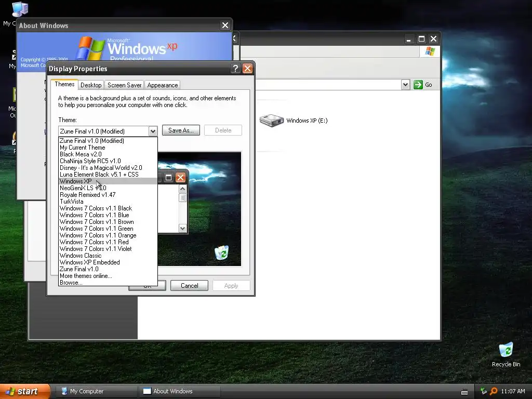Viewport: 532px width, 399px height.
Task: Switch to About Windows taskbar button
Action: coord(180,391)
